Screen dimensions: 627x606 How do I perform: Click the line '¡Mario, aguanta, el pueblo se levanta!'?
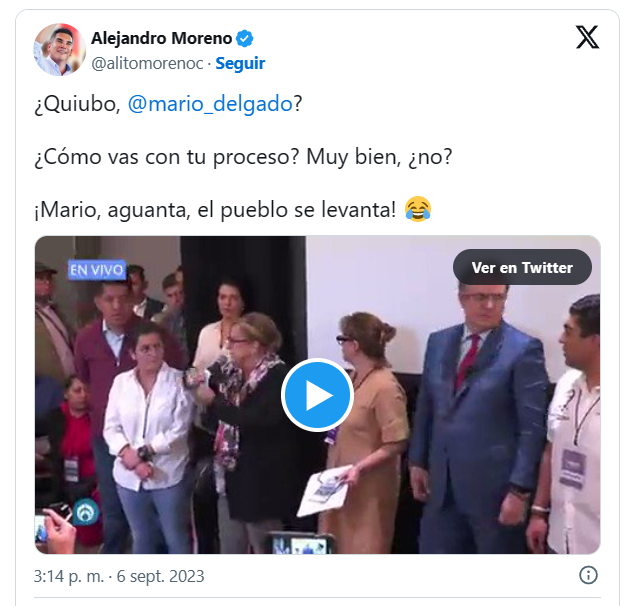(x=215, y=210)
